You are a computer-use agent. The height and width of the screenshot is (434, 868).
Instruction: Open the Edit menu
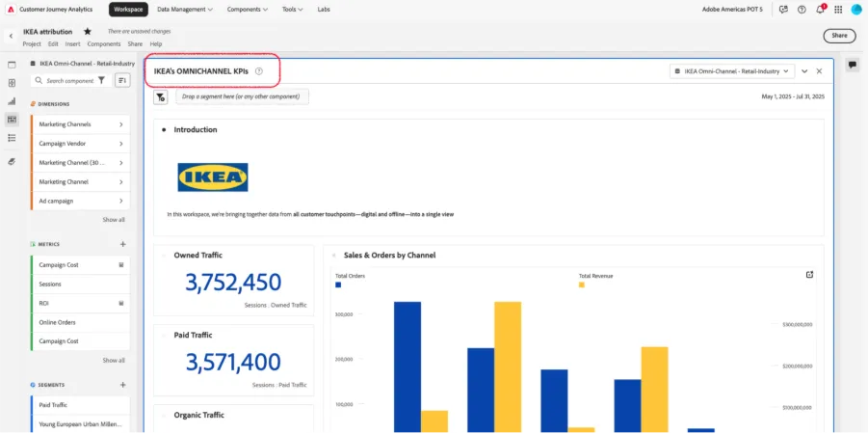[x=53, y=43]
